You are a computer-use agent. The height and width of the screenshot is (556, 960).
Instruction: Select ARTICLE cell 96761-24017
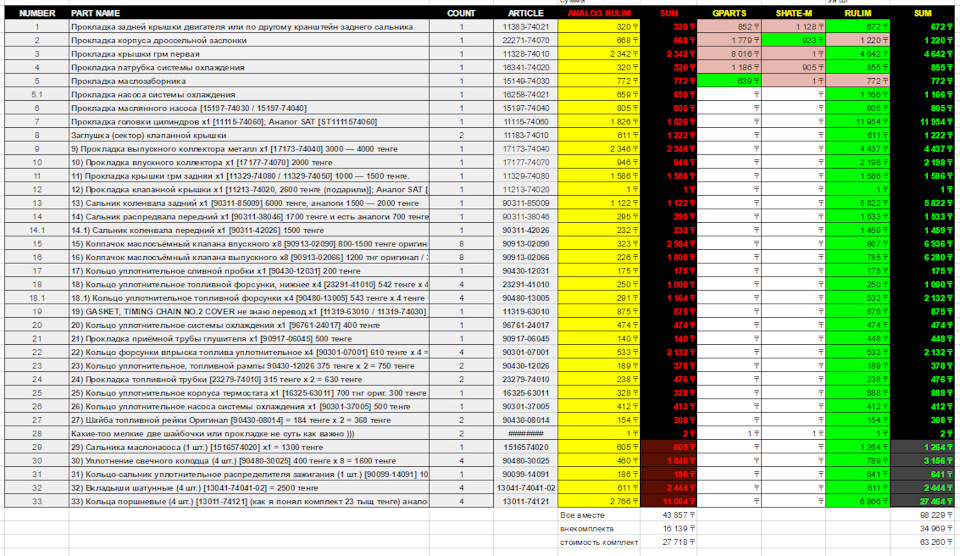pyautogui.click(x=525, y=325)
